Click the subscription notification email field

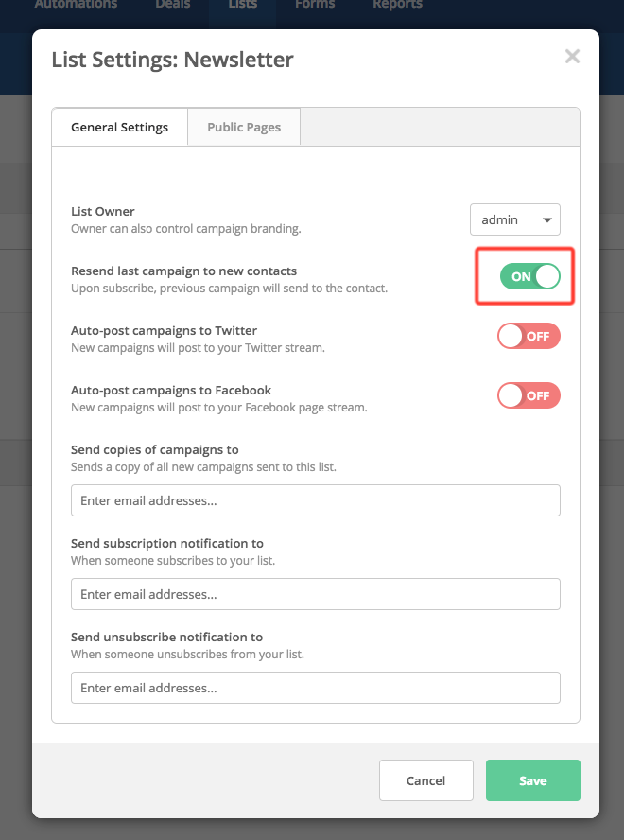(x=315, y=594)
